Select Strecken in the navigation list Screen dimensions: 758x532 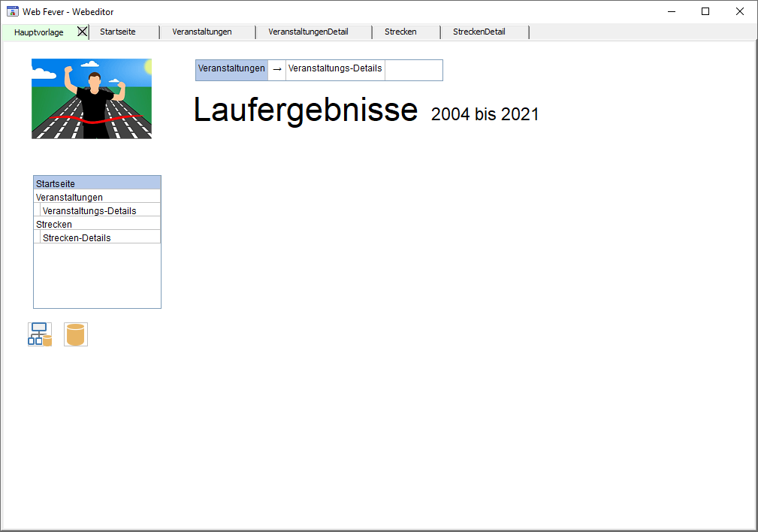[x=97, y=223]
